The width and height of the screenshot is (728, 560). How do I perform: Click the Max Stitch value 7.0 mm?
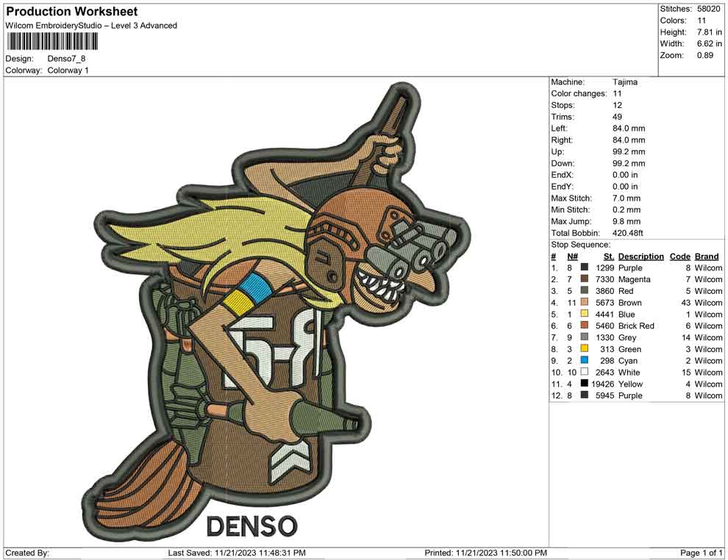[x=627, y=198]
